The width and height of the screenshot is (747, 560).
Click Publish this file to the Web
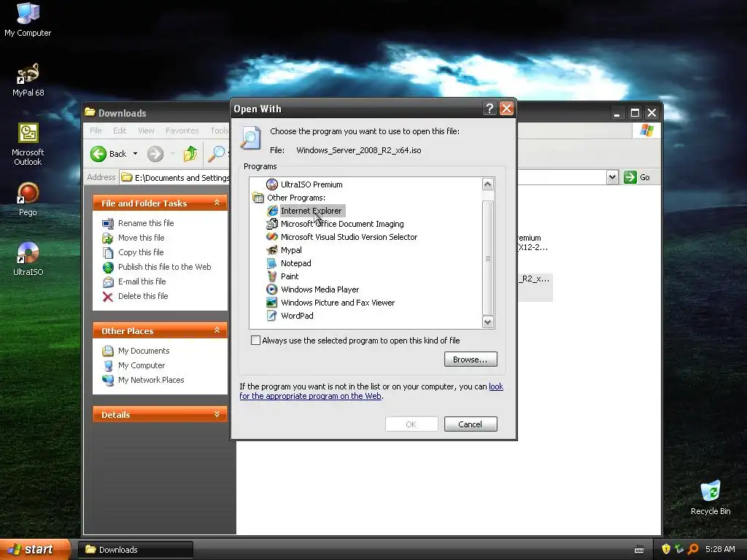pyautogui.click(x=157, y=267)
